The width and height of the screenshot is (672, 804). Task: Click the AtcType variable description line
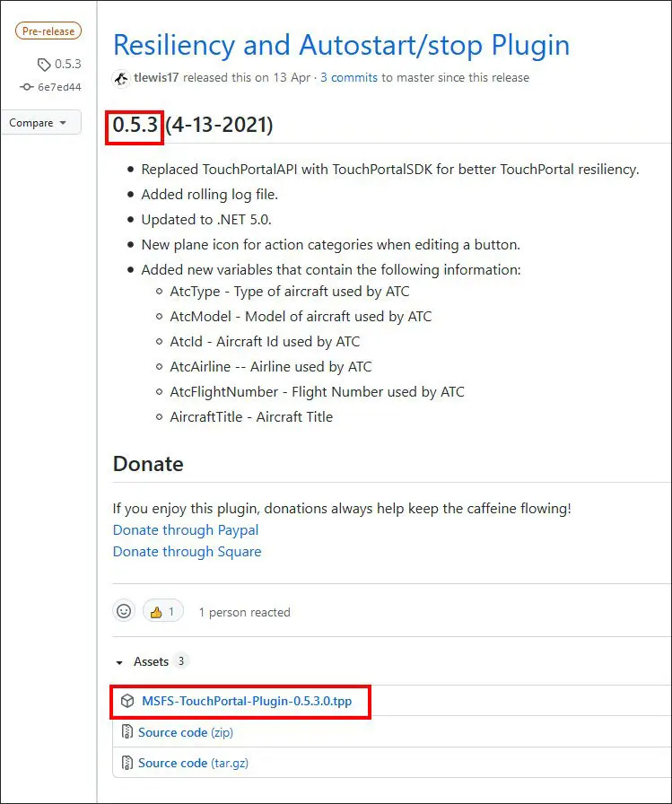coord(290,292)
